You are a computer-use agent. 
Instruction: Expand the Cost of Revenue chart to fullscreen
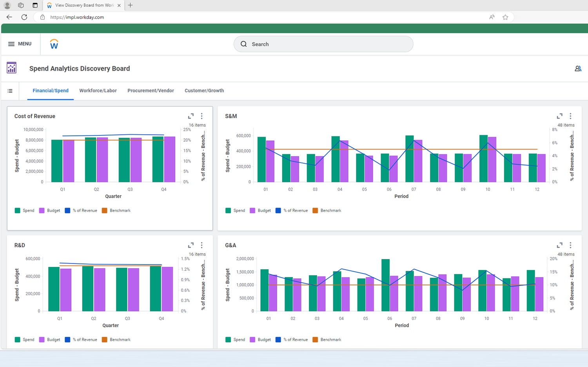[191, 116]
